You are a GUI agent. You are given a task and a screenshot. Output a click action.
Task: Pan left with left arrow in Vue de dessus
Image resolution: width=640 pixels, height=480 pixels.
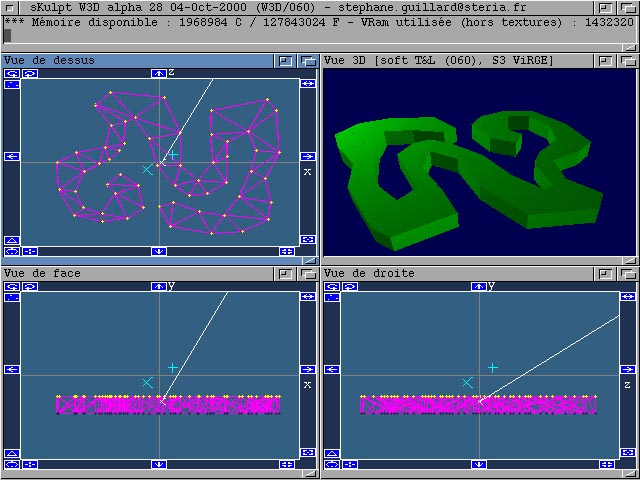pos(12,156)
